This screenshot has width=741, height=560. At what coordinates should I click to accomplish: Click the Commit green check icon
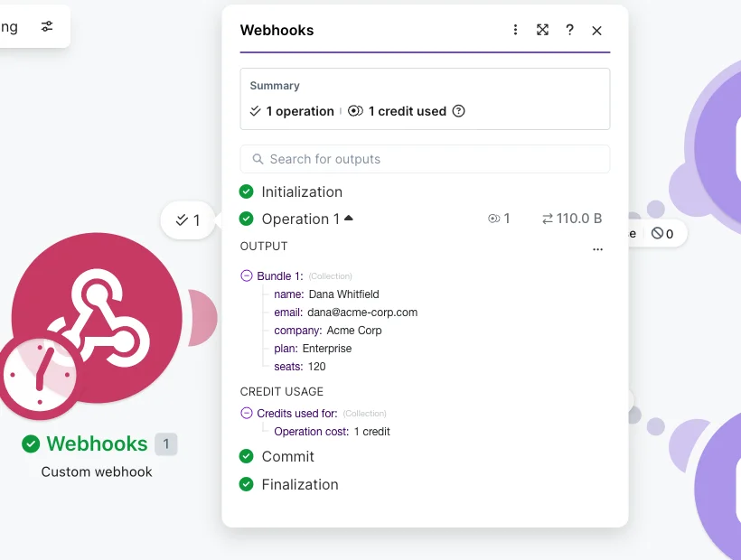[246, 456]
